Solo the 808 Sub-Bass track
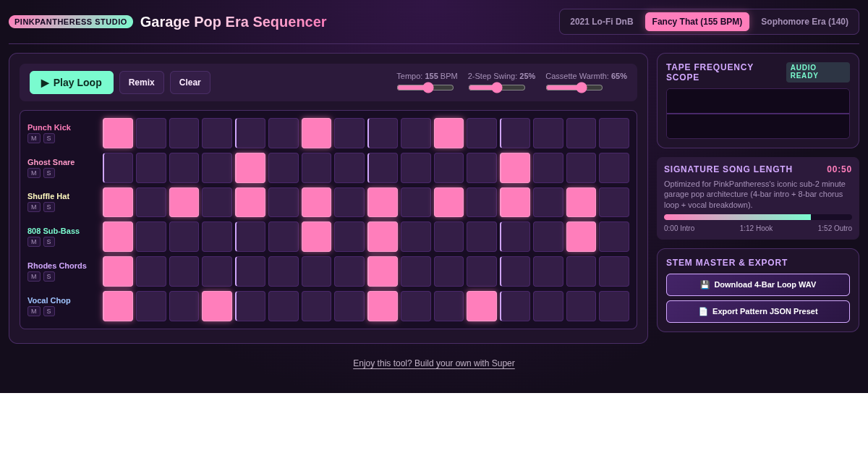The width and height of the screenshot is (868, 456). click(x=49, y=242)
